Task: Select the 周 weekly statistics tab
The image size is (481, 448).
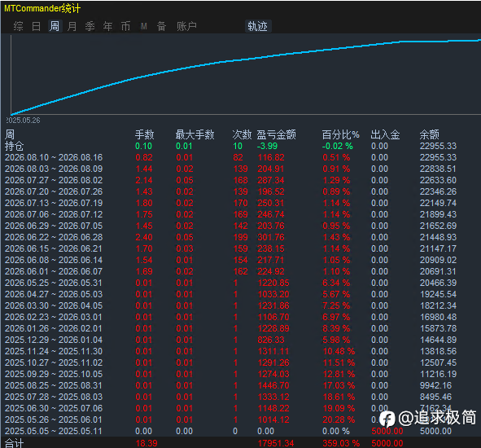Action: (x=55, y=26)
